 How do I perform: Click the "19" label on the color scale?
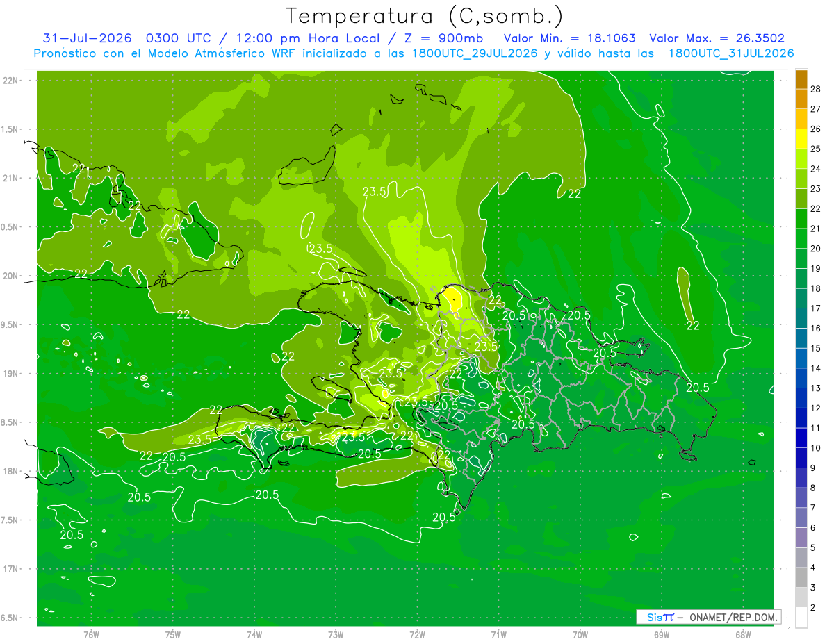pos(816,268)
